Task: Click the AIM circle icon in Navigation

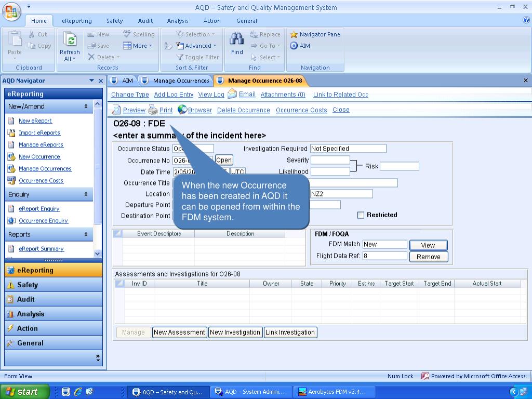Action: click(294, 46)
